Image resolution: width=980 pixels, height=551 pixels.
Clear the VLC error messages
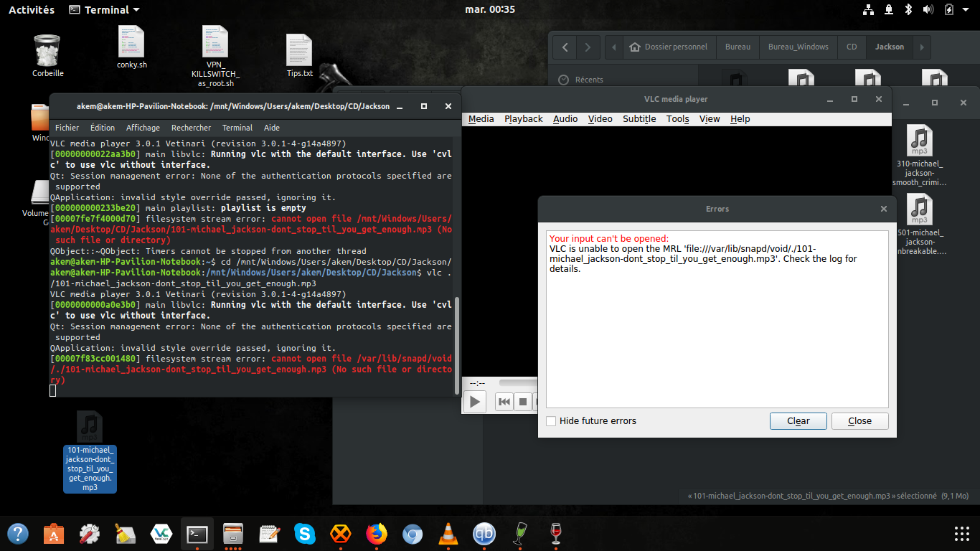click(x=798, y=421)
